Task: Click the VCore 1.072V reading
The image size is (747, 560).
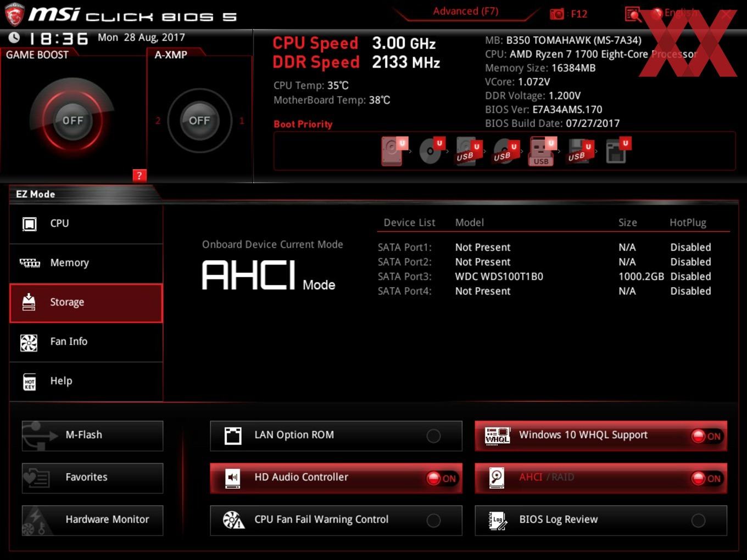Action: tap(517, 82)
